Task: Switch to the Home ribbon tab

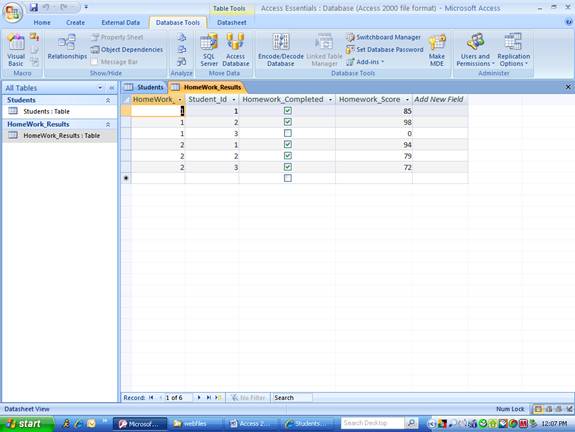Action: click(x=42, y=23)
